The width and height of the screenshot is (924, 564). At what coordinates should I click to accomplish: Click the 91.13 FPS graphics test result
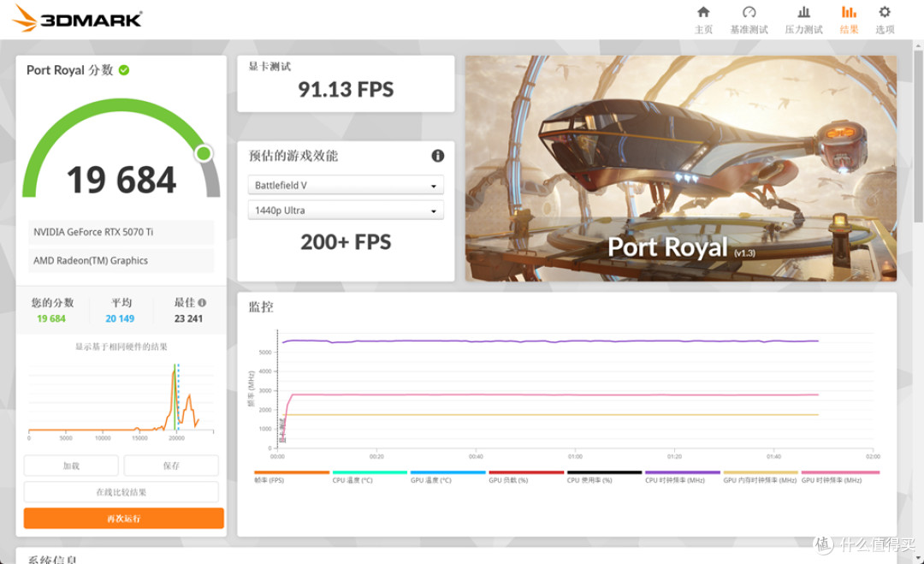[346, 90]
